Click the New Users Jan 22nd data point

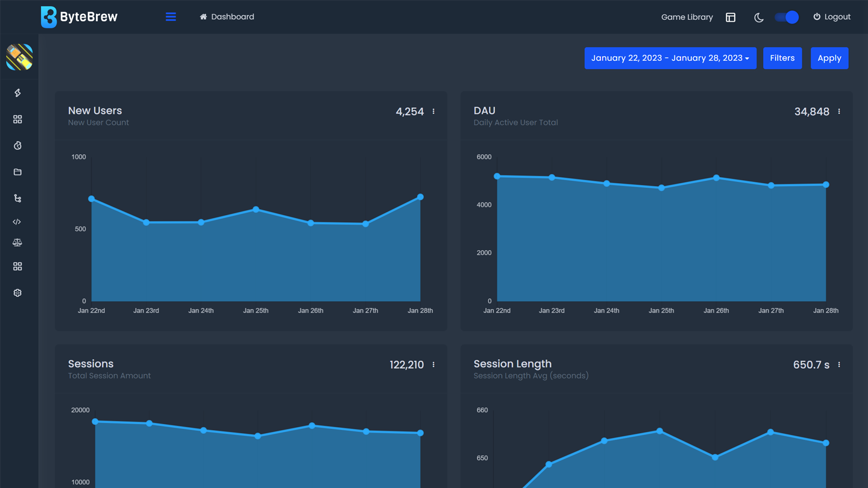click(x=92, y=199)
